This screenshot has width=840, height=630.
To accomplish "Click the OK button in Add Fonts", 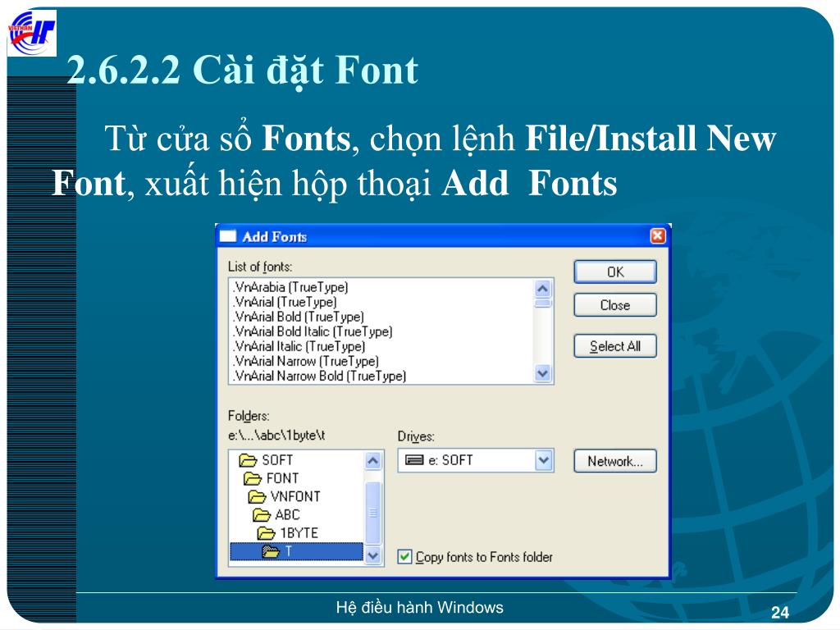I will [615, 272].
